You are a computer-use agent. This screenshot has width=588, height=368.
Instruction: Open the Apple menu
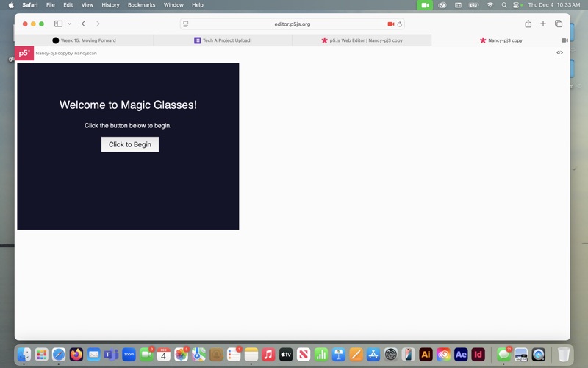tap(11, 5)
